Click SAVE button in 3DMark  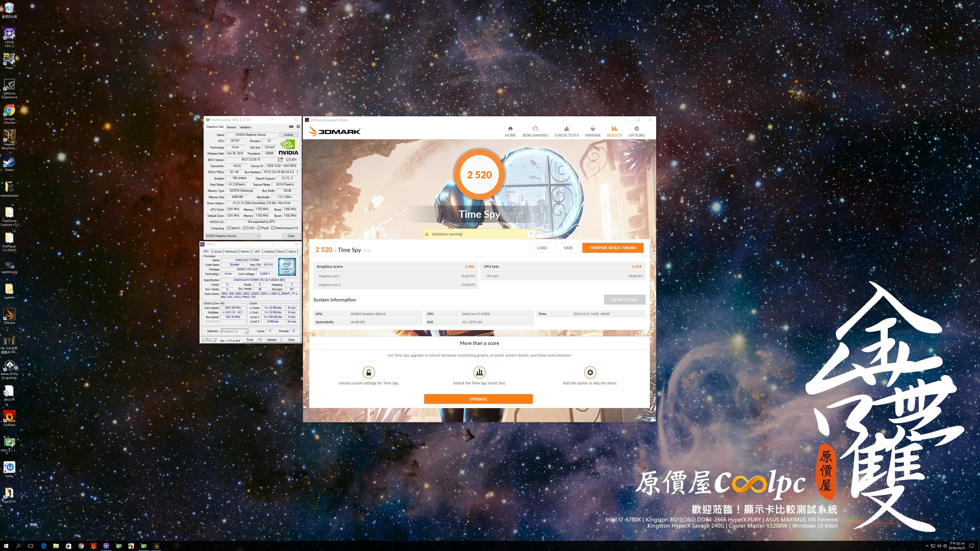tap(568, 247)
